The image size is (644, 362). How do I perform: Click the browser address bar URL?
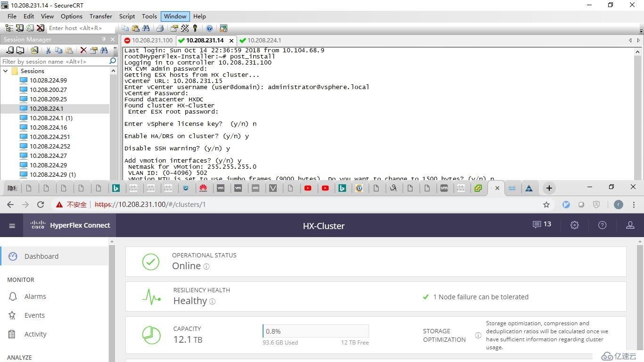coord(150,205)
